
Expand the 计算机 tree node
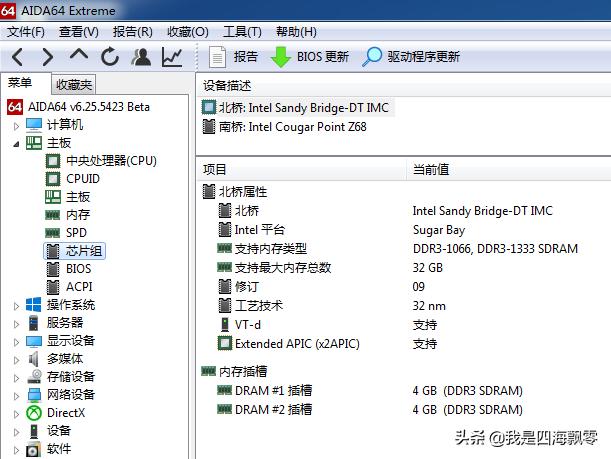[16, 125]
